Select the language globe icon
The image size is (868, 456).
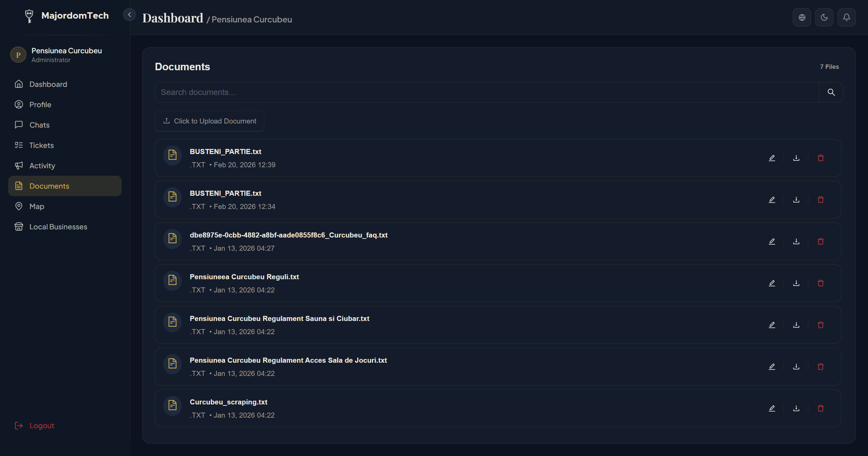pyautogui.click(x=802, y=17)
